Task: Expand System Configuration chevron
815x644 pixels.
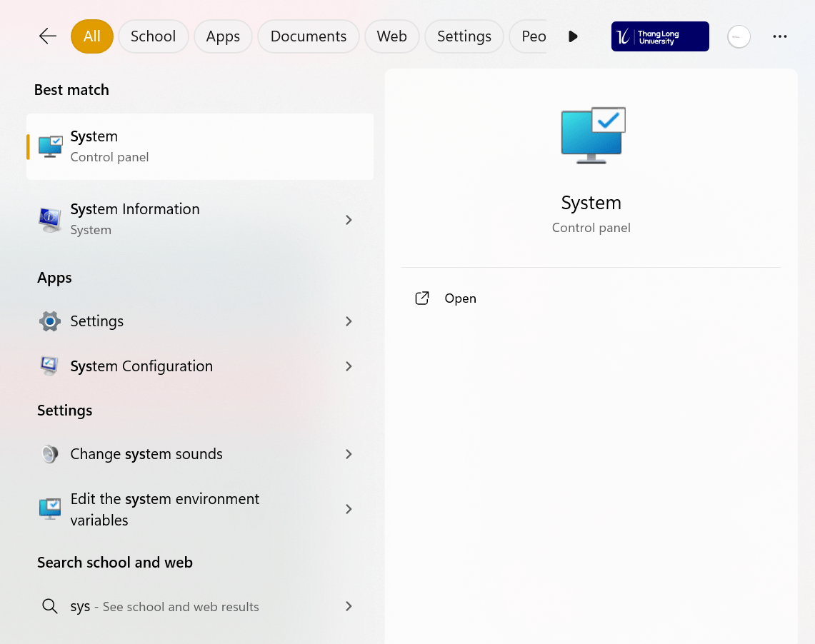Action: (x=349, y=366)
